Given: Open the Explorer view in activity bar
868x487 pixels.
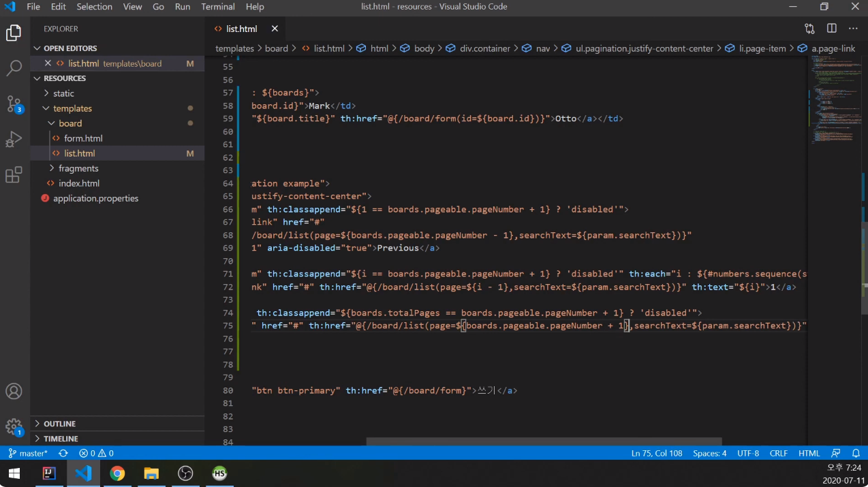Looking at the screenshot, I should pyautogui.click(x=14, y=33).
